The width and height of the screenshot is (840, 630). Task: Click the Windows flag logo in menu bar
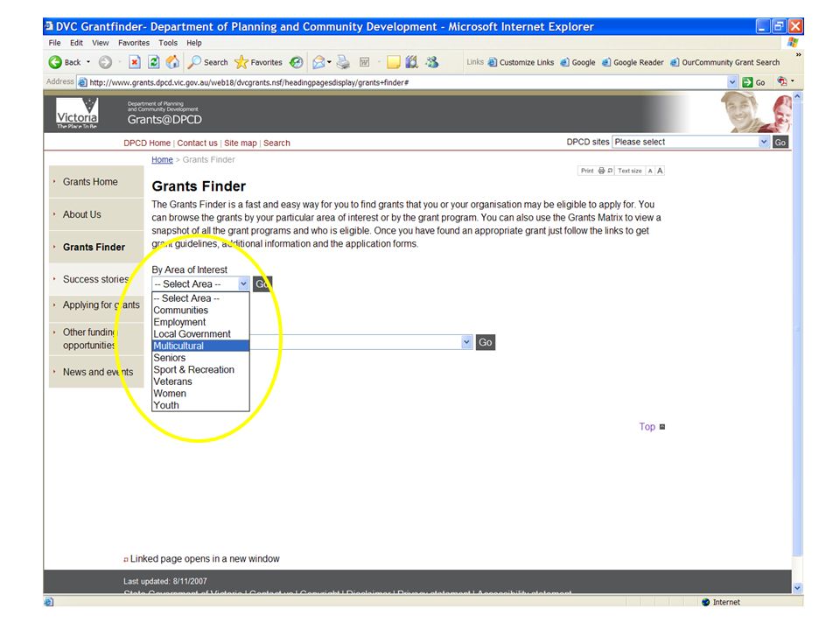pos(793,42)
